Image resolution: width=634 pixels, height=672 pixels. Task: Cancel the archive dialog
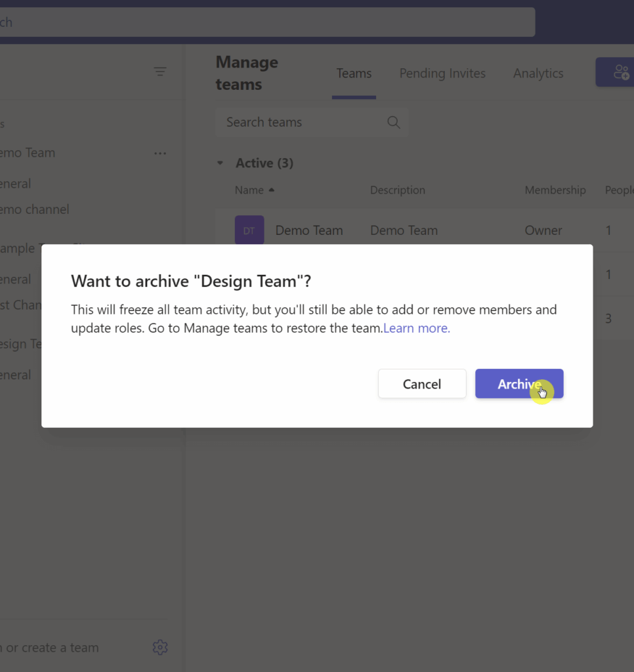422,383
